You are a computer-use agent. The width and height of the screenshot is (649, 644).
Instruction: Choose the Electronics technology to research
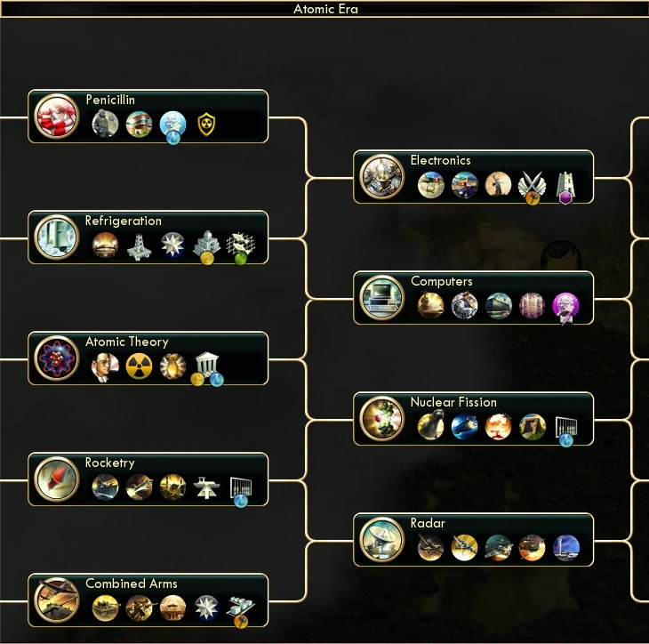point(474,177)
